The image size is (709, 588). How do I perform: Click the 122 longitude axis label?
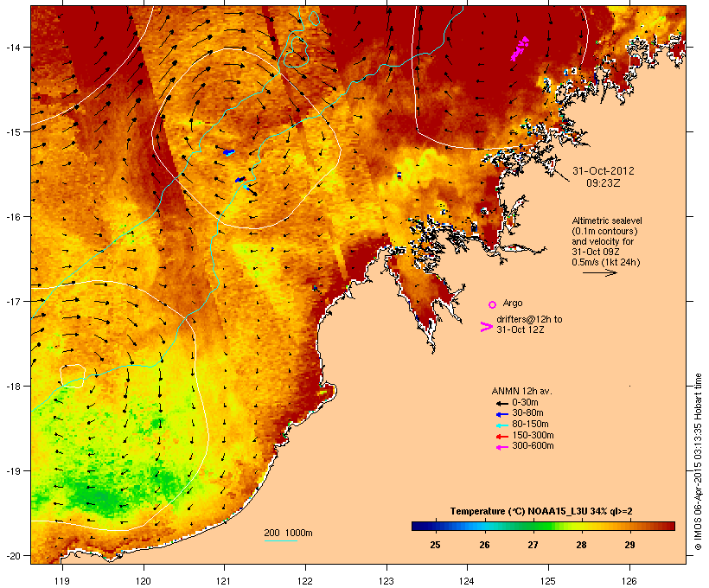[305, 581]
